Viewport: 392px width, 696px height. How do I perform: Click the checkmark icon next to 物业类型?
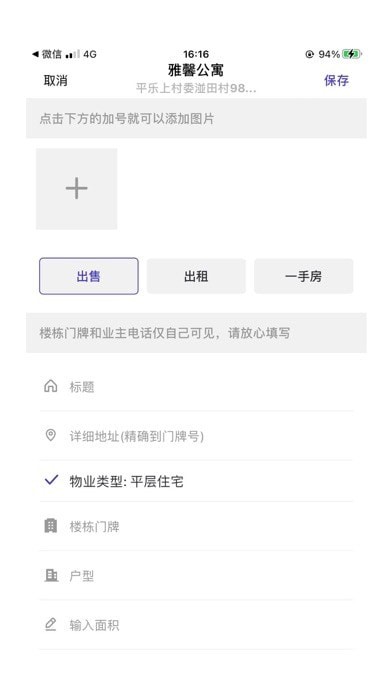click(51, 480)
